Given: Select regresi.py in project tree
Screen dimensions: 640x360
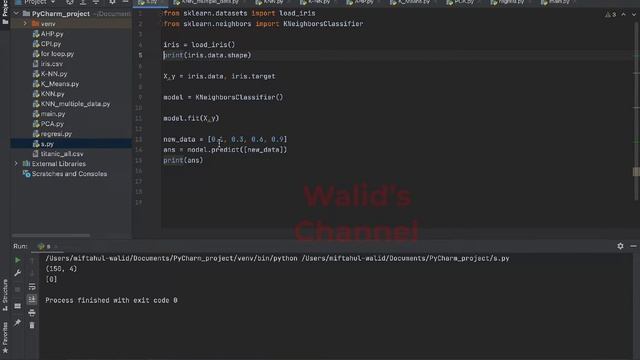Looking at the screenshot, I should [52, 134].
